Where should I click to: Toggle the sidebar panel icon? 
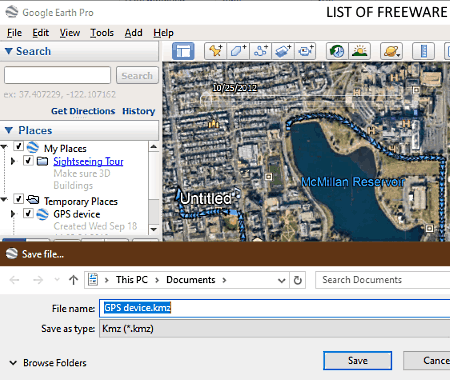183,51
